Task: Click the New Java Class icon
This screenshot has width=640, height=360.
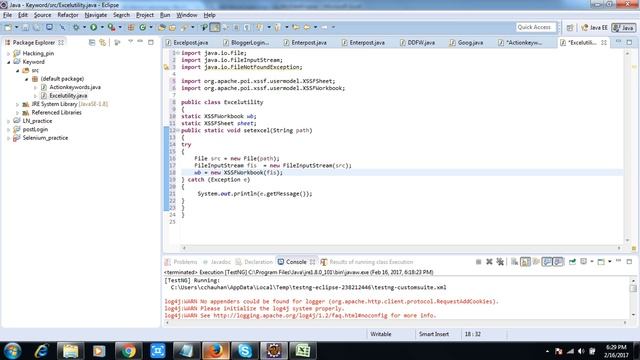Action: tap(142, 27)
